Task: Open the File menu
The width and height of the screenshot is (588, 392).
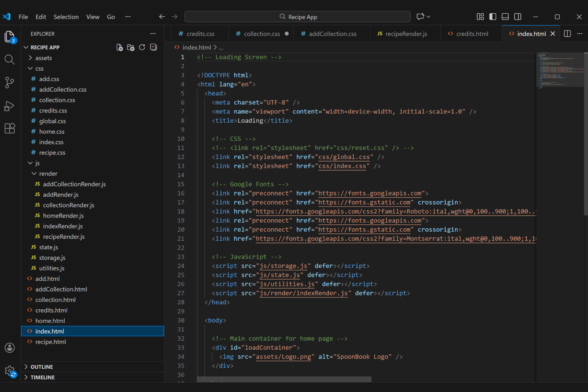Action: click(24, 17)
